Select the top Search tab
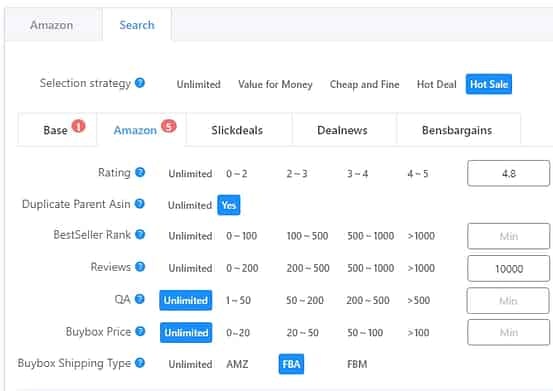Image resolution: width=553 pixels, height=391 pixels. point(137,25)
